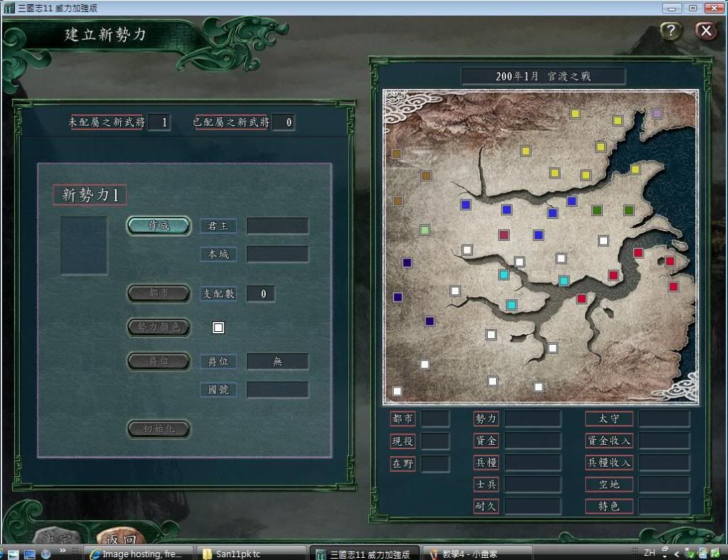Image resolution: width=728 pixels, height=560 pixels.
Task: Click the 國號 label
Action: click(218, 389)
